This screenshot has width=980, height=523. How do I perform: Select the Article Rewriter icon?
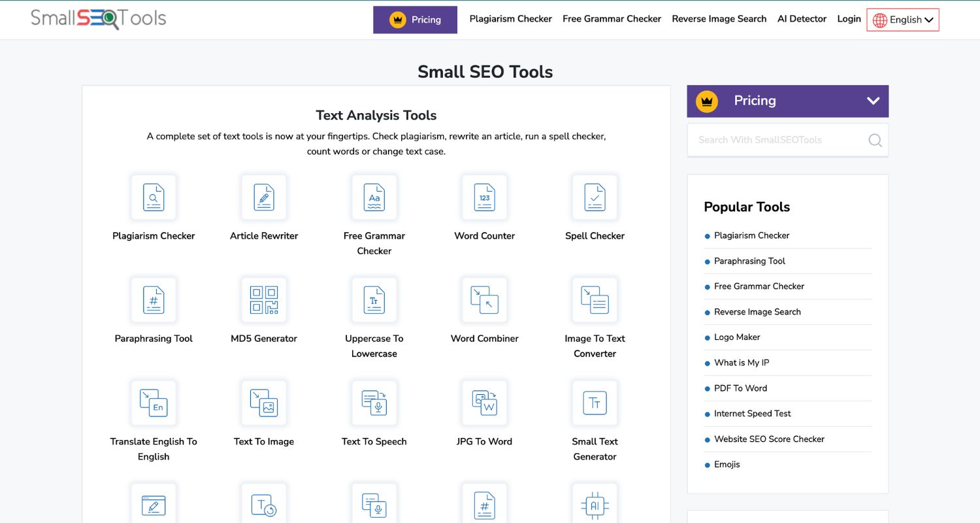pyautogui.click(x=264, y=197)
